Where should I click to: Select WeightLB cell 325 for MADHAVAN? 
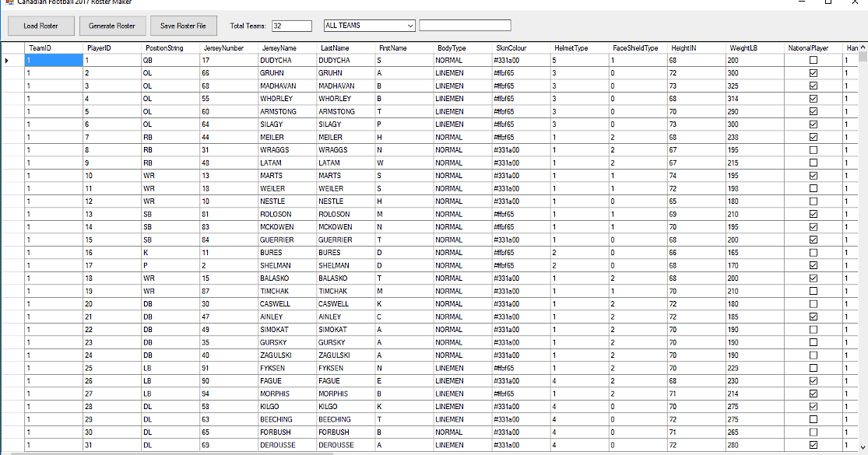[754, 86]
